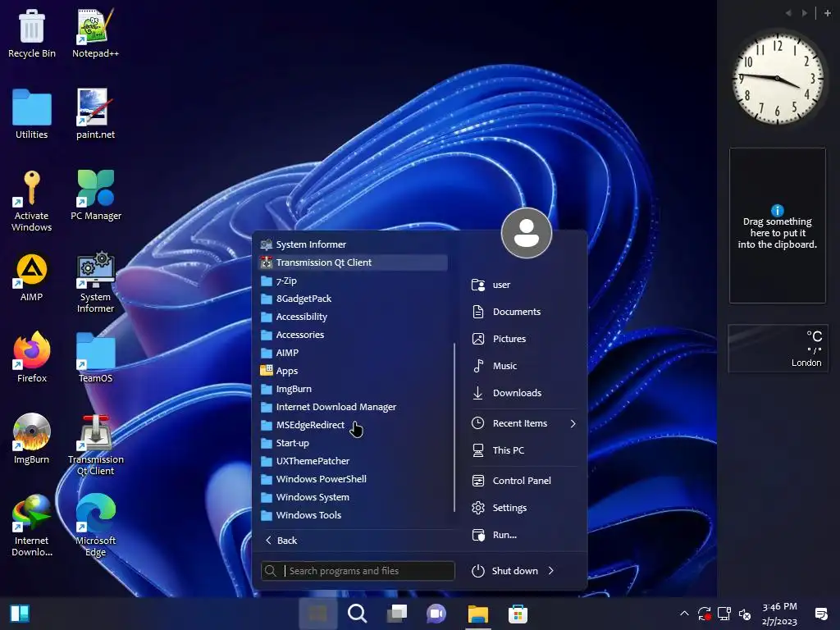This screenshot has height=630, width=840.
Task: Open MSEdgeRedirect folder in list
Action: 354,426
